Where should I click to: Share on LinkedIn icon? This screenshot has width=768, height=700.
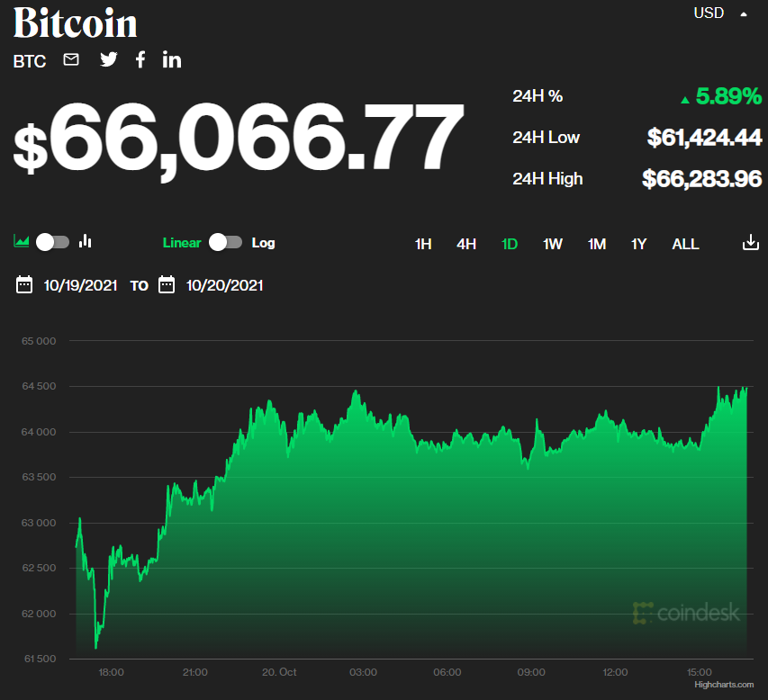(172, 60)
